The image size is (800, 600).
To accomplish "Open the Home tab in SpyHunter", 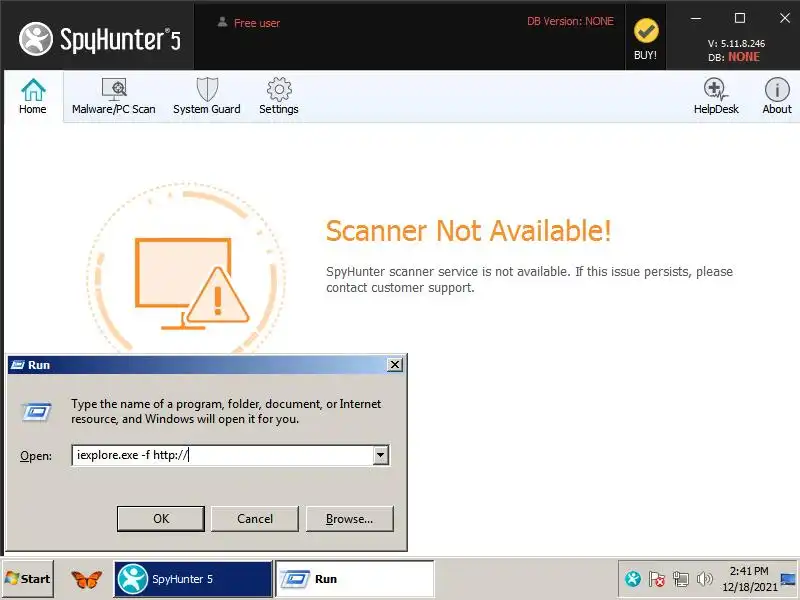I will click(33, 96).
